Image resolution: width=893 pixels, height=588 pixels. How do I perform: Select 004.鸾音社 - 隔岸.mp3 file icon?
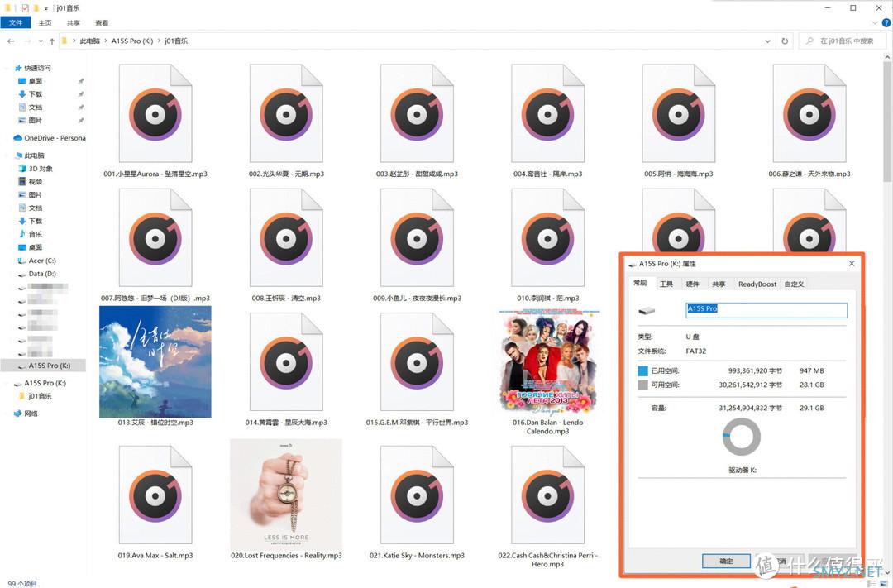click(547, 113)
